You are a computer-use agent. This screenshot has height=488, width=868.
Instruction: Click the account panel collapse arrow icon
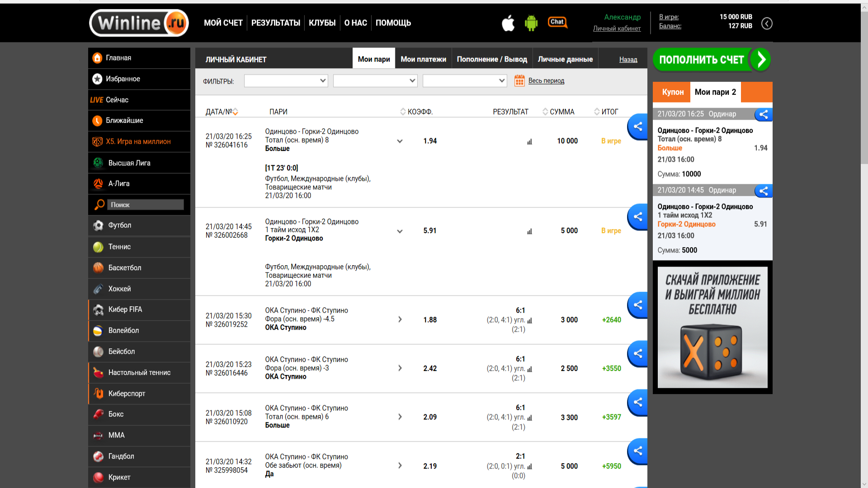767,23
